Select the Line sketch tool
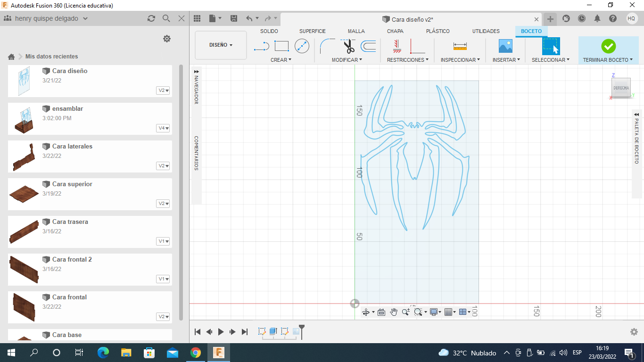This screenshot has height=362, width=644. click(x=261, y=46)
